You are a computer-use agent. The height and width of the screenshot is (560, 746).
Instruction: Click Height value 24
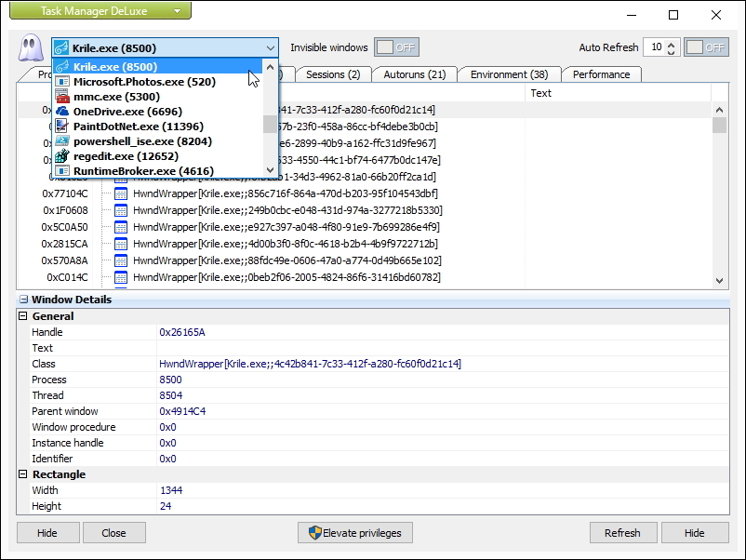(166, 506)
